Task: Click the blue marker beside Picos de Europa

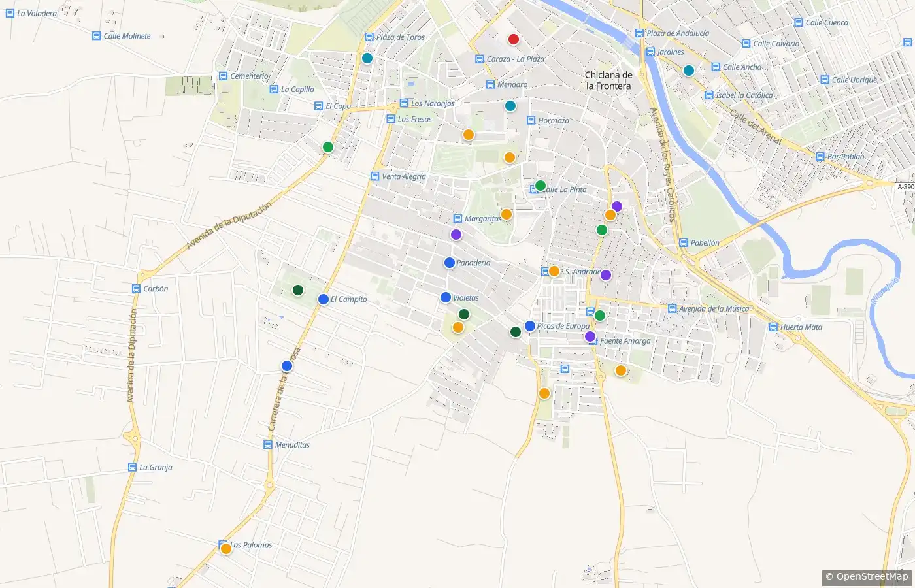Action: [530, 326]
